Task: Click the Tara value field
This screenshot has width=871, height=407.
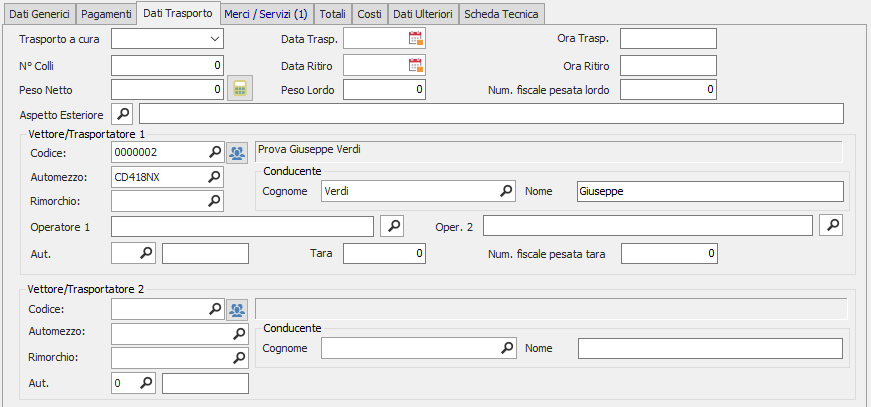Action: (x=384, y=254)
